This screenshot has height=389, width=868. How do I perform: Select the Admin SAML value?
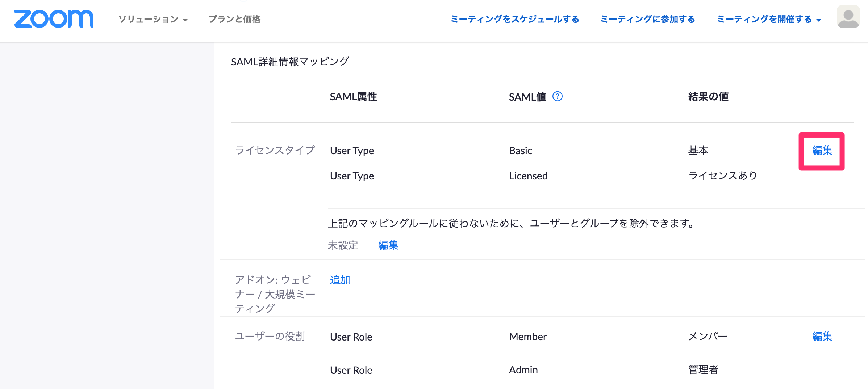523,370
